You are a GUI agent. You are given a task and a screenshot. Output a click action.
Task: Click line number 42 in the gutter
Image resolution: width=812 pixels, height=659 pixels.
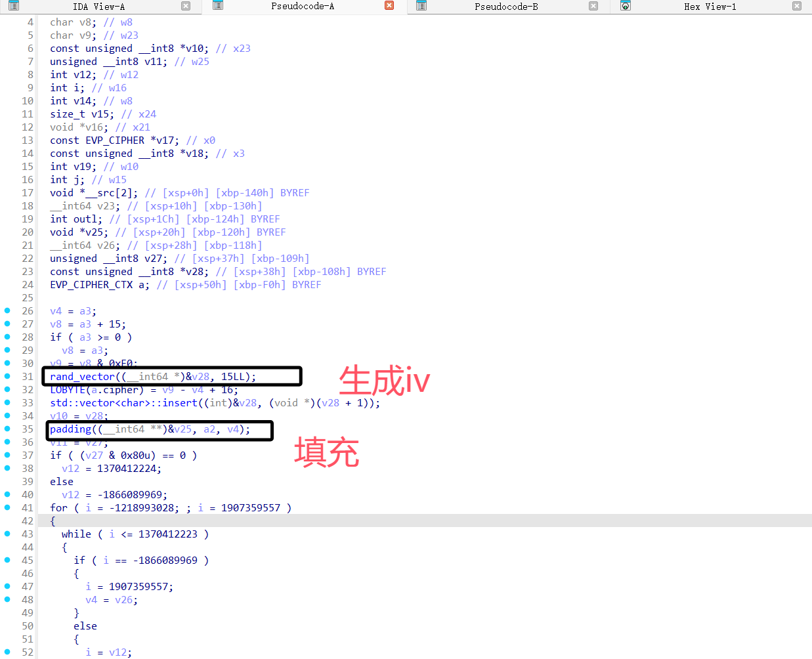click(27, 521)
